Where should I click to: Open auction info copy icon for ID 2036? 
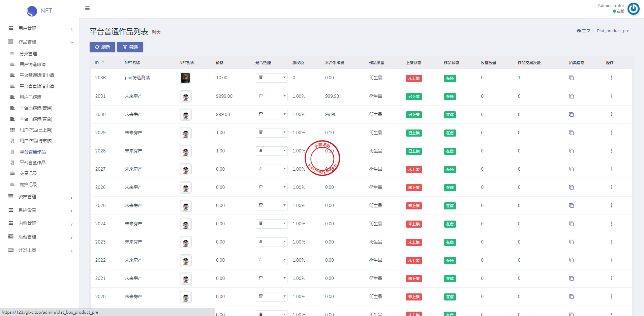click(571, 78)
